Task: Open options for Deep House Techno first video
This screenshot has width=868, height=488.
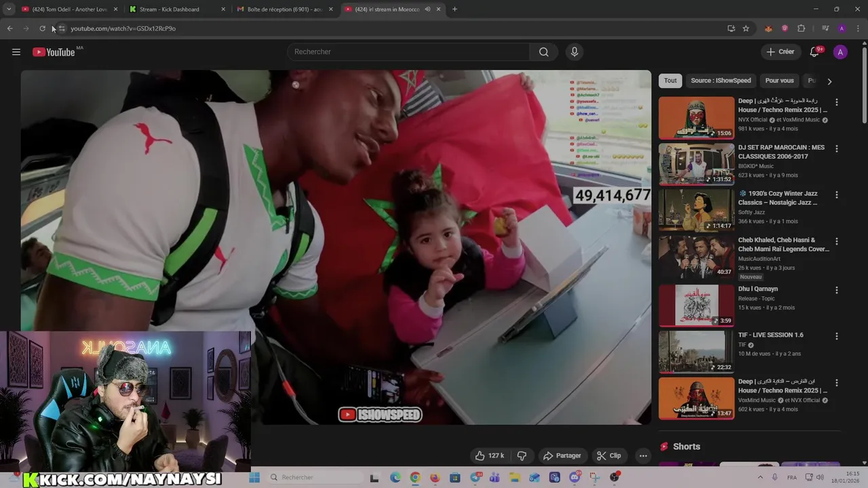Action: pyautogui.click(x=836, y=102)
